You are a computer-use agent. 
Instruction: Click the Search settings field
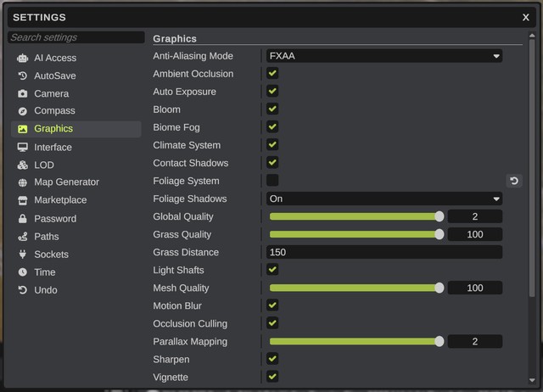tap(76, 37)
